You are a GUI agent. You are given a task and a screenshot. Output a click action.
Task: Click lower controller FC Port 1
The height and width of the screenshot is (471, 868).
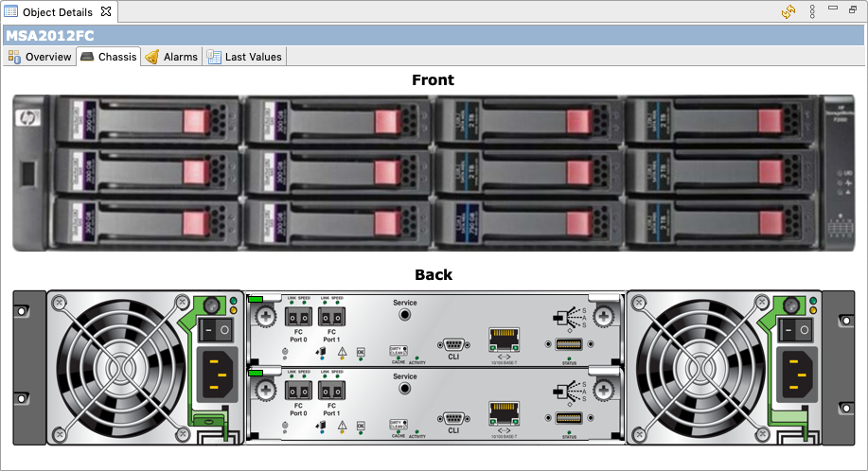coord(331,391)
